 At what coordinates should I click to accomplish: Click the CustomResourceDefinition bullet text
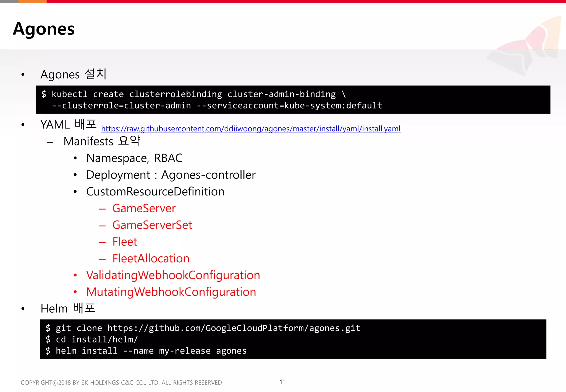pyautogui.click(x=155, y=192)
